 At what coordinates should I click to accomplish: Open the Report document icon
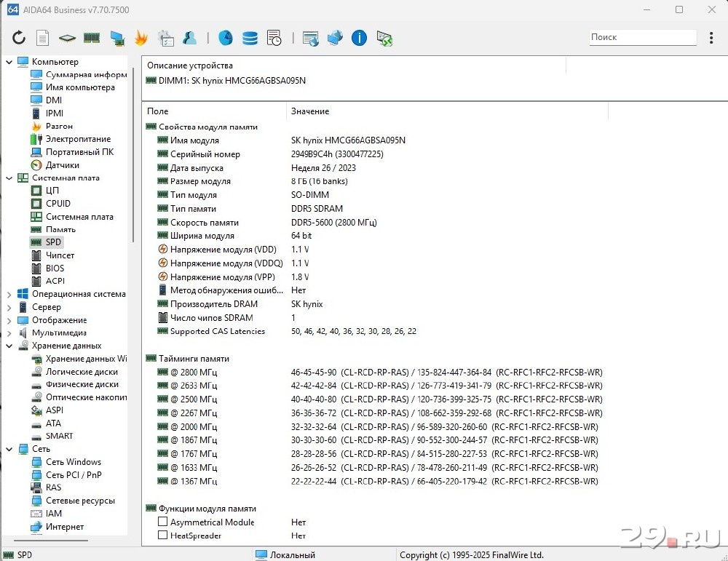(x=43, y=38)
